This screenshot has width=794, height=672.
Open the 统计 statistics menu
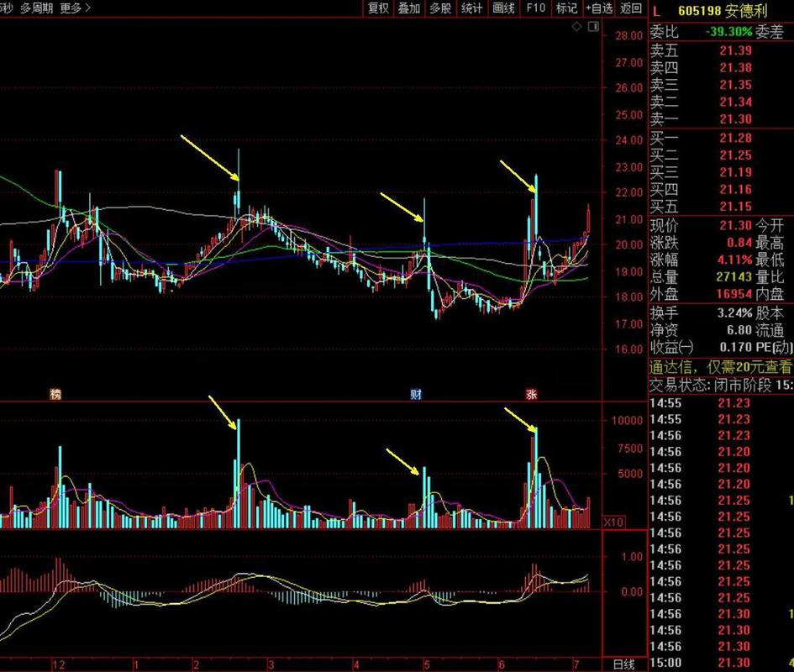tap(472, 8)
